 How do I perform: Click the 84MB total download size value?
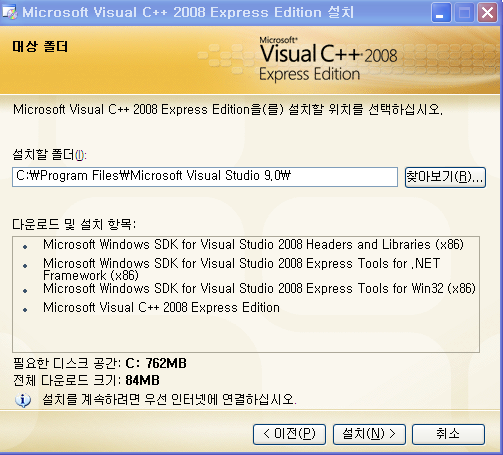[x=143, y=380]
